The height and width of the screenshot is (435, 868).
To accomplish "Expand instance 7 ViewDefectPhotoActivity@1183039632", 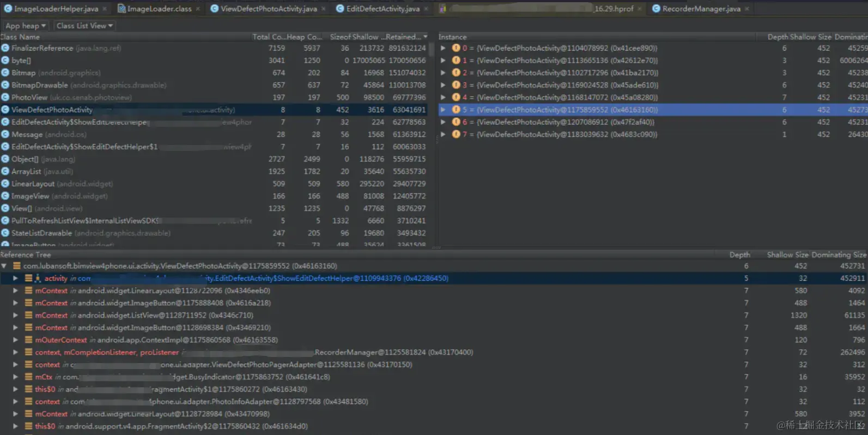I will [443, 134].
